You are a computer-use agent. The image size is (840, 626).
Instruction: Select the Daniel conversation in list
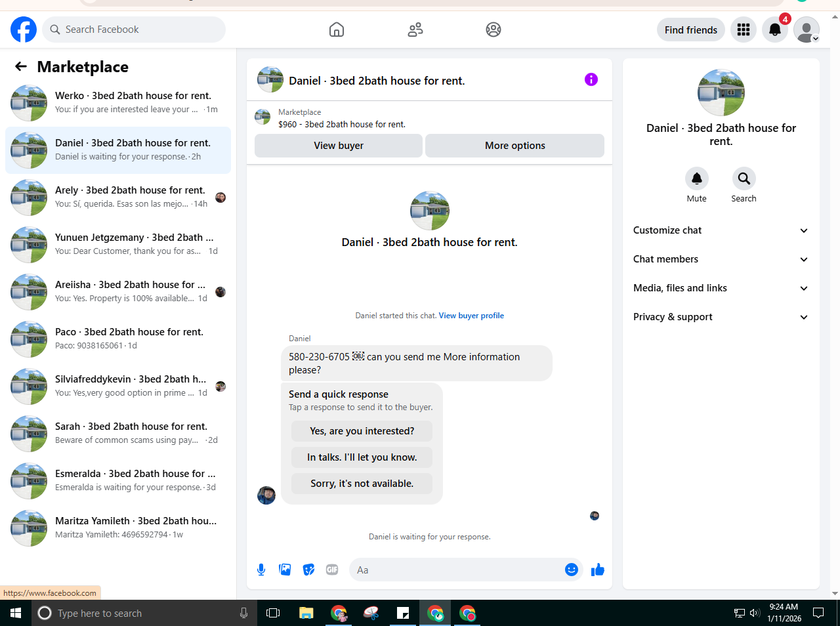tap(118, 150)
